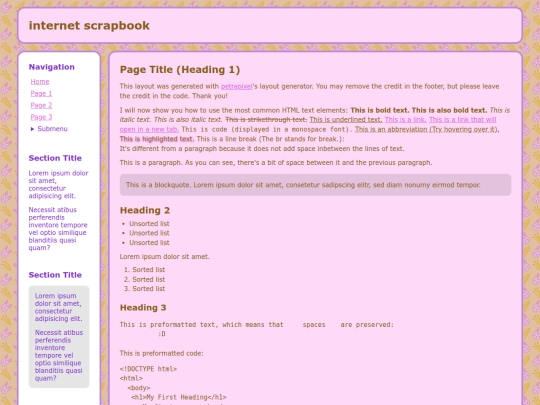Click 'This is preformatted code:' text
Screen dimensions: 540x405
pos(162,353)
